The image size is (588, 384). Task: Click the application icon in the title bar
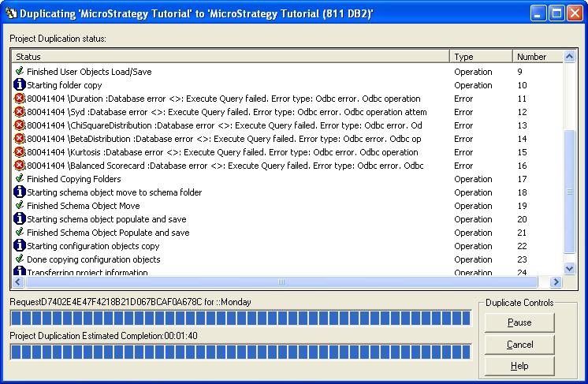click(11, 13)
